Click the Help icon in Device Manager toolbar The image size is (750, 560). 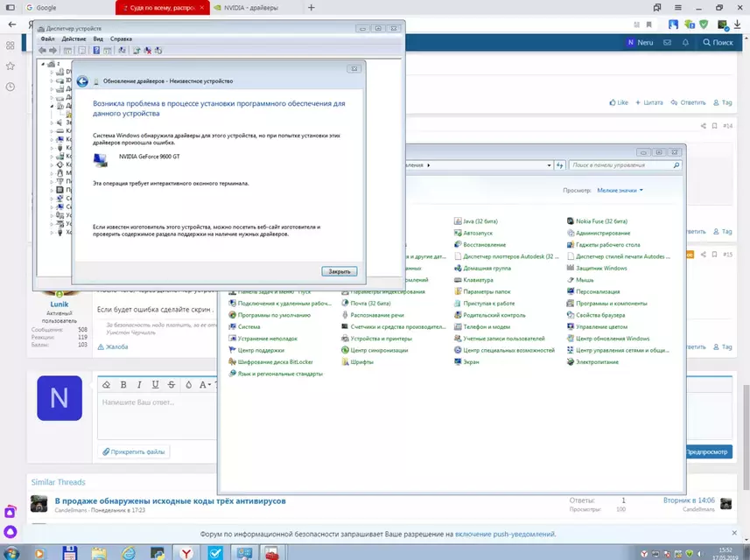(96, 50)
